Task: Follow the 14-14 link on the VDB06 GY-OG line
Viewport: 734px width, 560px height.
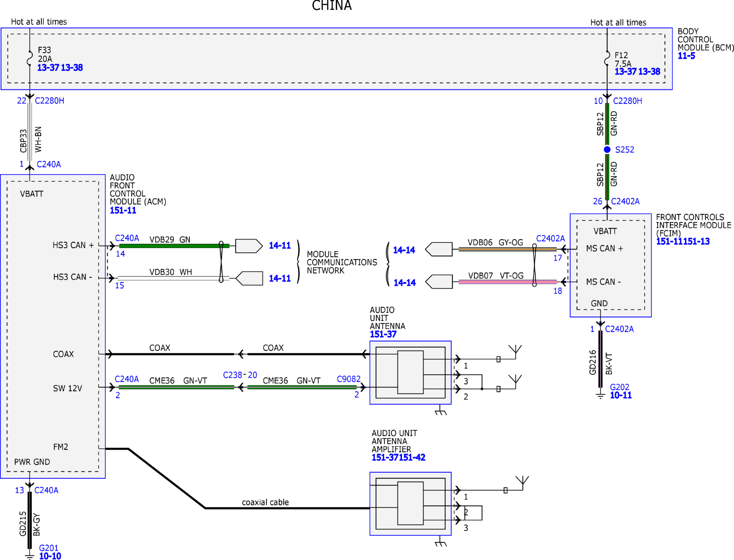Action: tap(404, 250)
